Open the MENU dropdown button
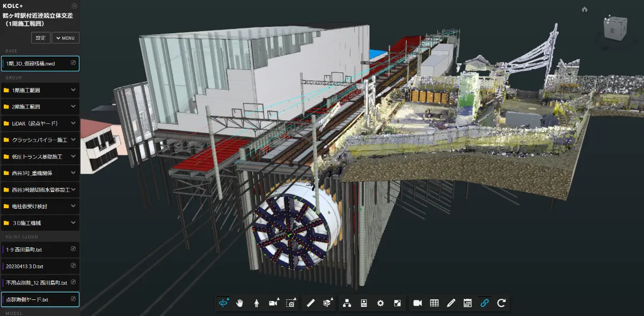Screen dimensions: 644x316 point(65,38)
